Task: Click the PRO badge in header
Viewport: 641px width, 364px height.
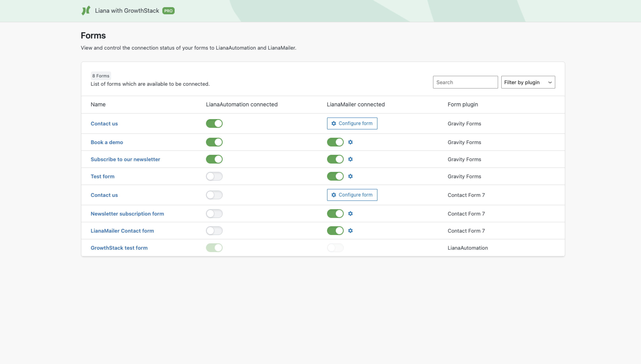Action: click(x=168, y=11)
